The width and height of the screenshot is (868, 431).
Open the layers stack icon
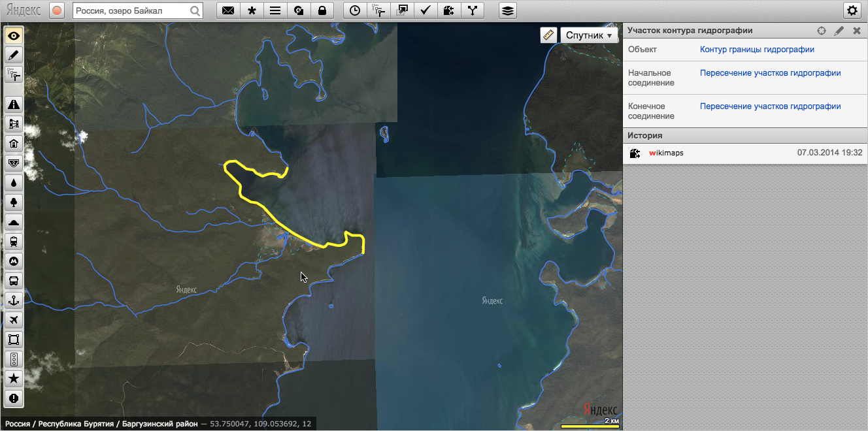pos(508,10)
